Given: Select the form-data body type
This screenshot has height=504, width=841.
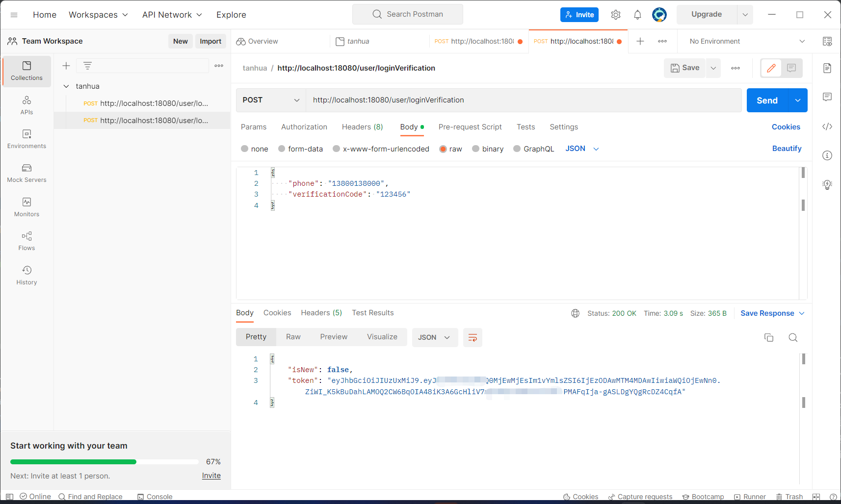Looking at the screenshot, I should tap(300, 149).
